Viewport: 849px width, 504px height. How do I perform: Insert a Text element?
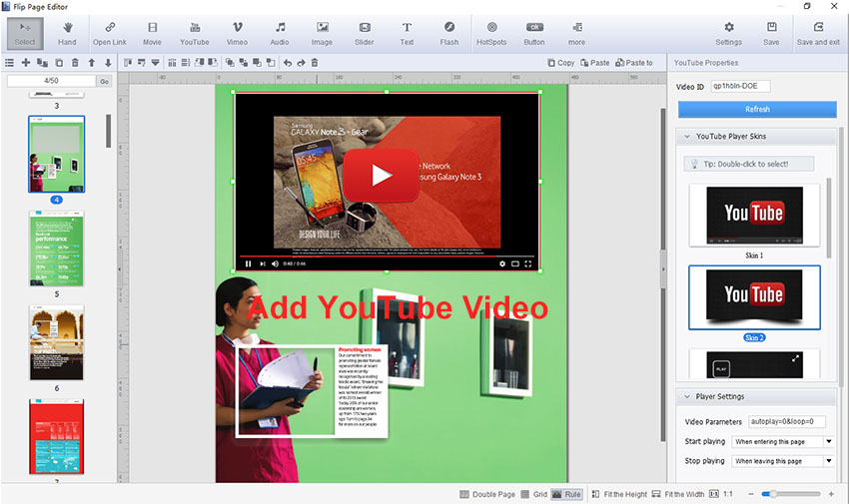coord(407,33)
